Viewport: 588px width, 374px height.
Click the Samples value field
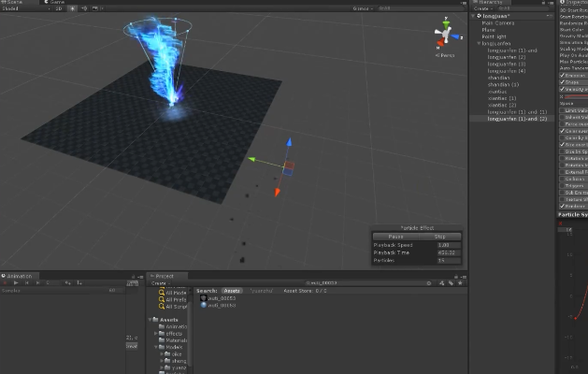pos(112,291)
